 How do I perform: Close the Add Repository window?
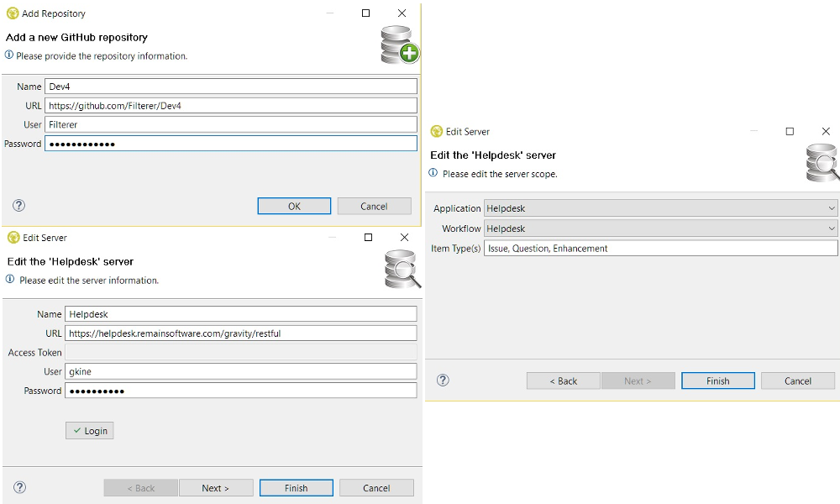click(x=402, y=13)
